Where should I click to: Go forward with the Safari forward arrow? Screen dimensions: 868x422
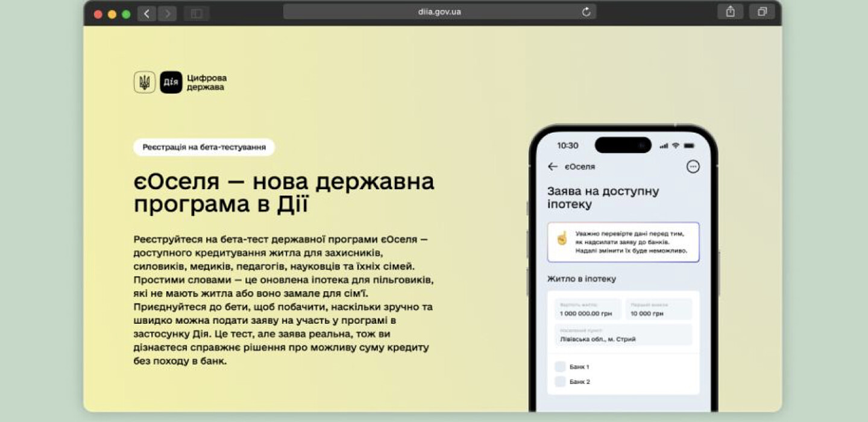167,13
